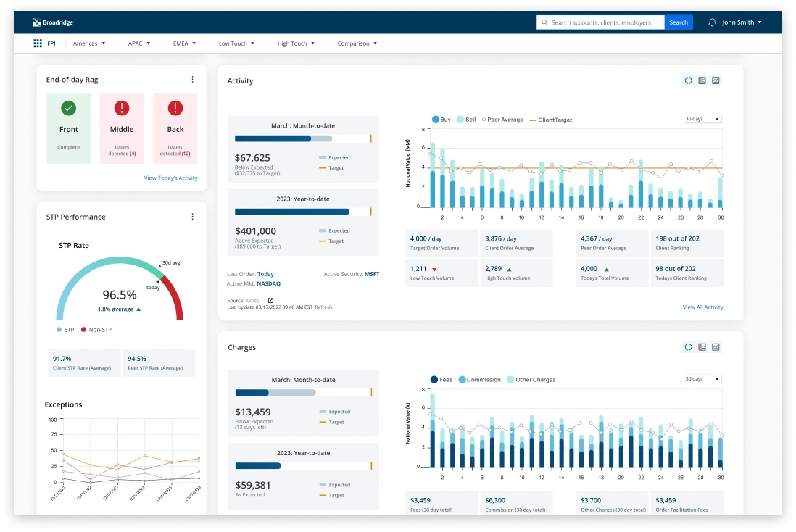
Task: Open the STP Performance options menu
Action: click(x=192, y=216)
